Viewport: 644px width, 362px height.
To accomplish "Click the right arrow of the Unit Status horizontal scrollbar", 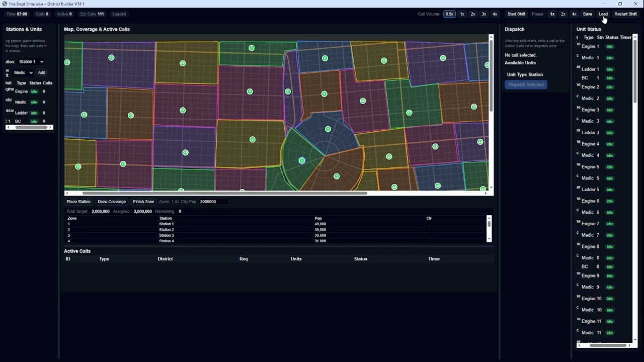I will point(629,345).
